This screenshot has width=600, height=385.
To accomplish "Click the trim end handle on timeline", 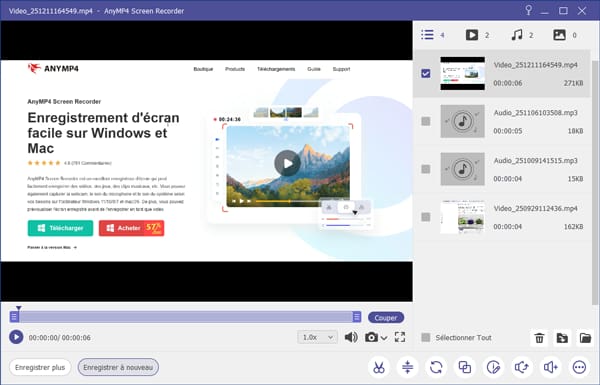I will [x=357, y=316].
